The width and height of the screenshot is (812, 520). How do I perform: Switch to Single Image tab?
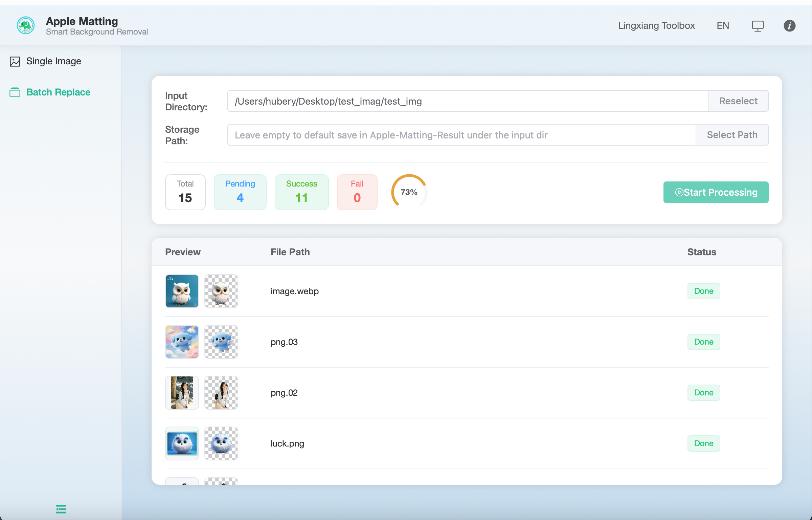pyautogui.click(x=53, y=61)
